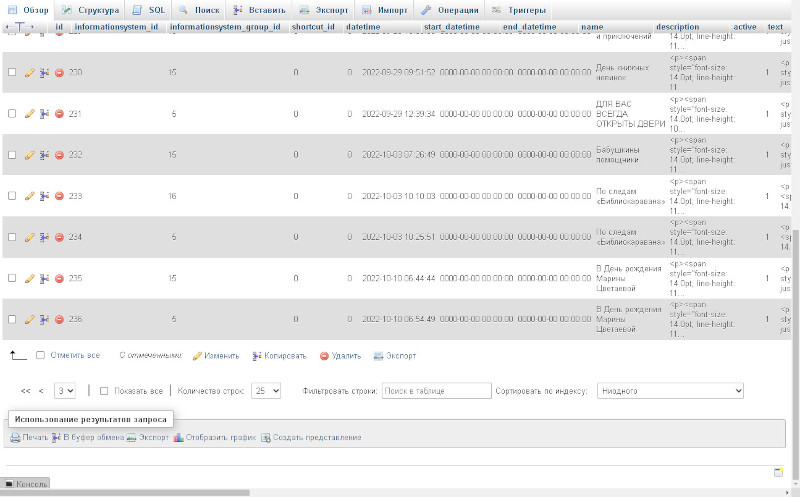
Task: Edit row 233 with pencil icon
Action: 30,196
